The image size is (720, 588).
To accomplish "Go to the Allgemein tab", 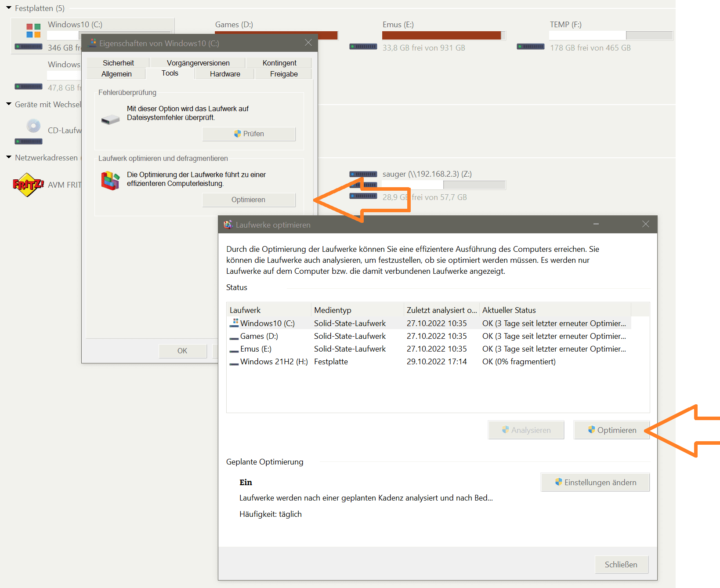I will [116, 74].
